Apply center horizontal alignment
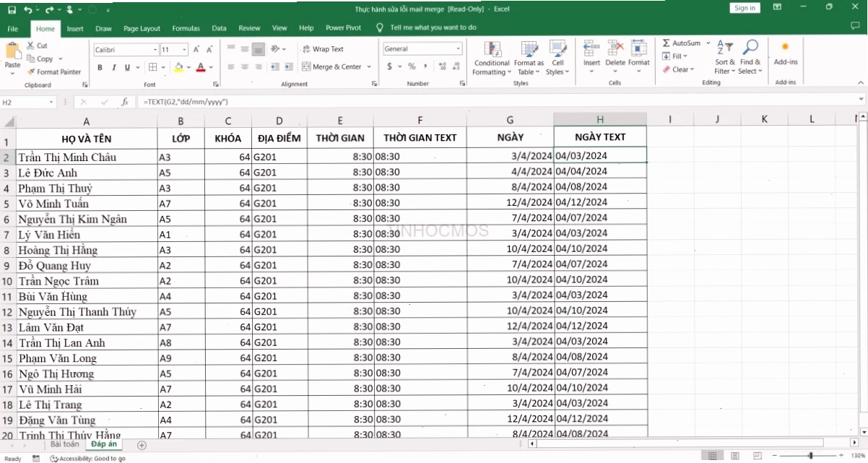 pos(245,66)
